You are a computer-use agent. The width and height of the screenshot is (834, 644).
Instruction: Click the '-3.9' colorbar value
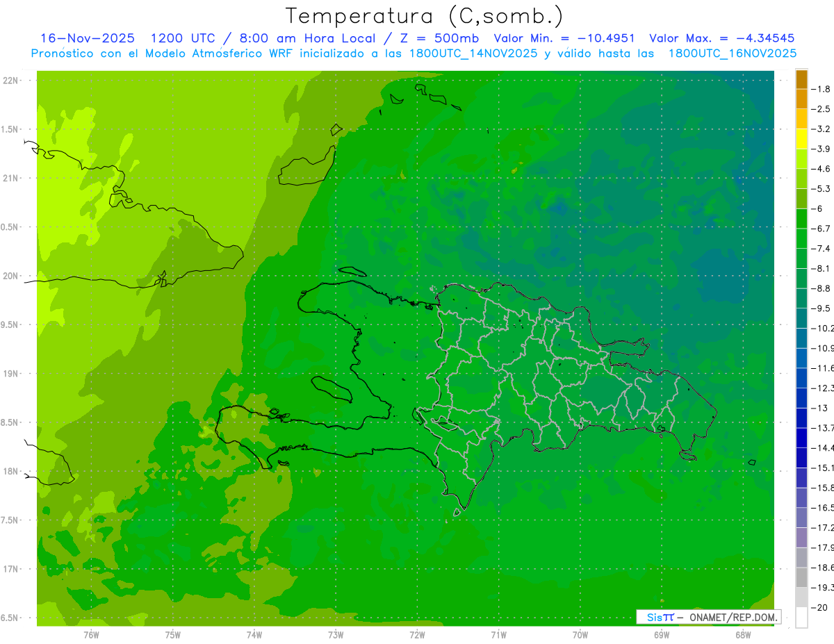coord(822,149)
